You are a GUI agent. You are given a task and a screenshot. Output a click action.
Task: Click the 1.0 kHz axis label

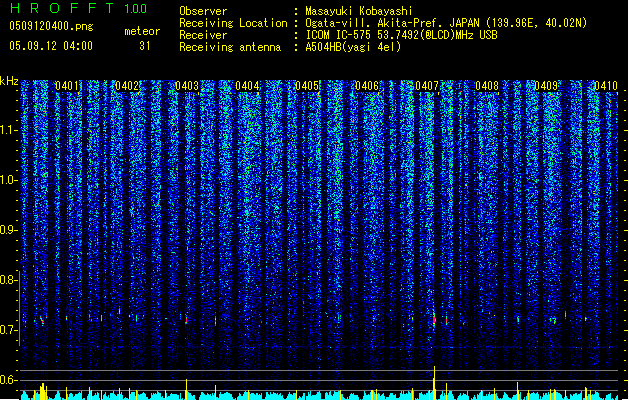(x=9, y=180)
